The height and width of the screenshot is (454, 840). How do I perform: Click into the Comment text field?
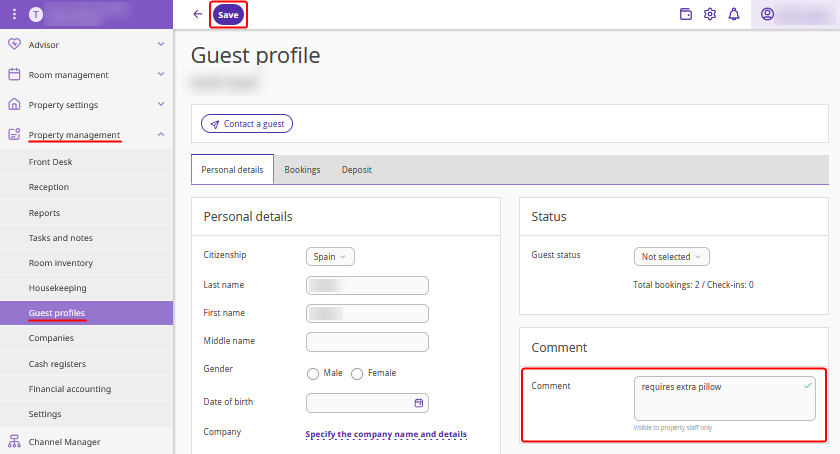(724, 398)
